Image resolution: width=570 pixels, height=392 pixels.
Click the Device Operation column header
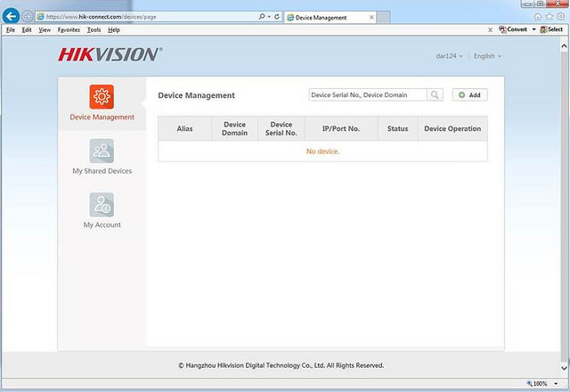click(x=452, y=128)
